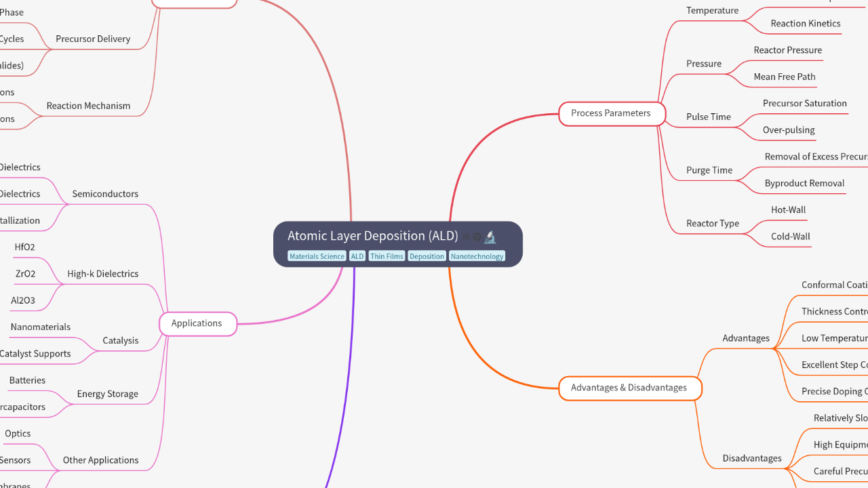The height and width of the screenshot is (488, 868).
Task: Select the Nanotechnology tag
Action: pyautogui.click(x=477, y=256)
